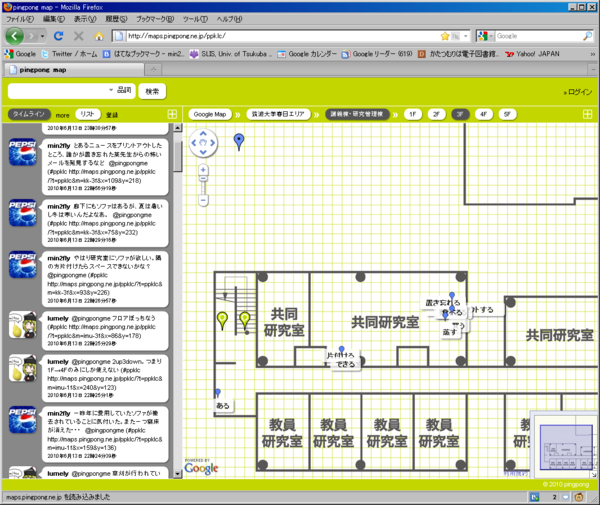Open the Google bookmark in bookmarks bar

point(20,54)
